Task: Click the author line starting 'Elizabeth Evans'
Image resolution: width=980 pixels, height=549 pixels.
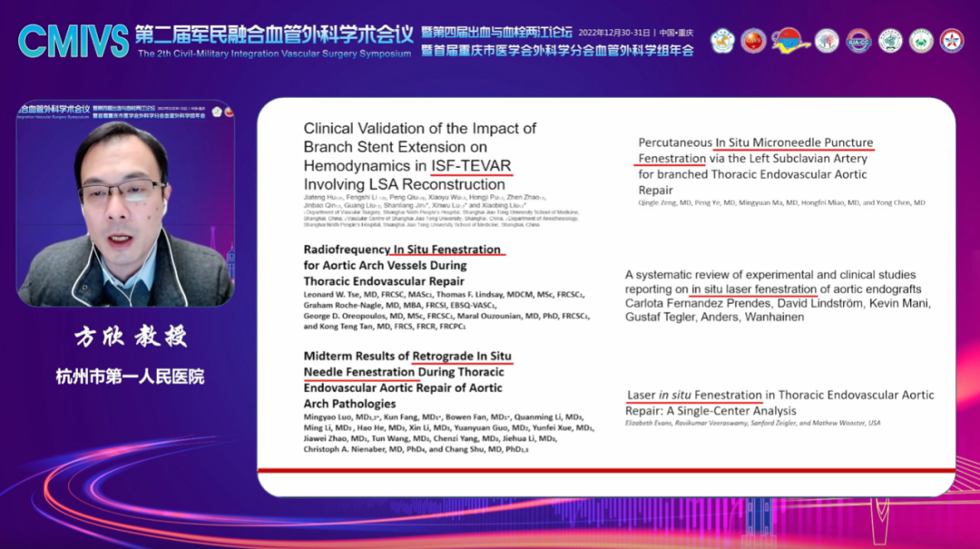Action: [752, 423]
